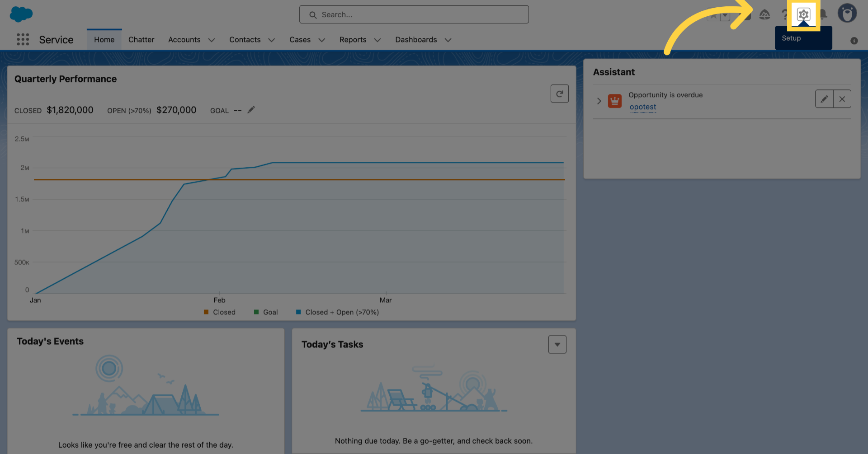Open the Contacts tab
The image size is (868, 454).
(x=245, y=40)
